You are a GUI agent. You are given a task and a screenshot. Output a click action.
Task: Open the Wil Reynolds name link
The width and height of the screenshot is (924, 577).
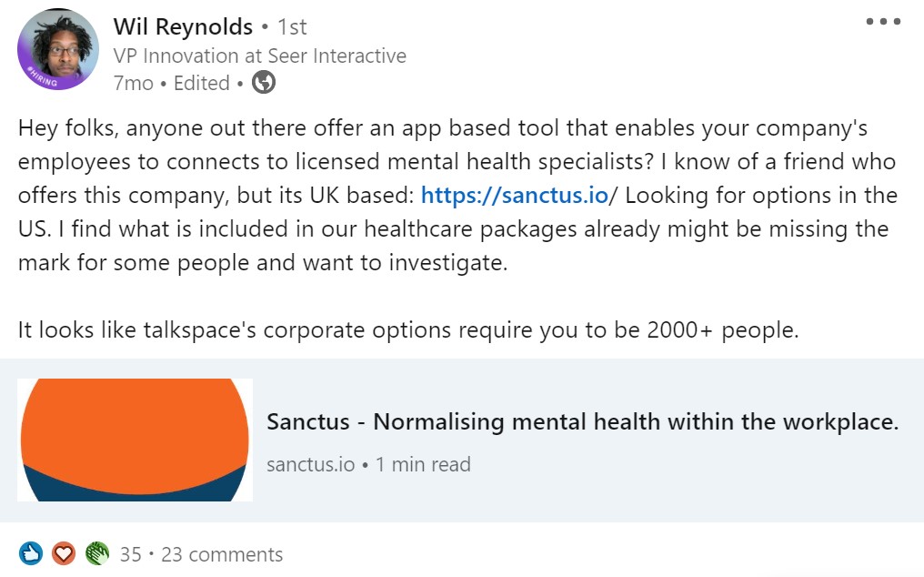click(x=183, y=27)
